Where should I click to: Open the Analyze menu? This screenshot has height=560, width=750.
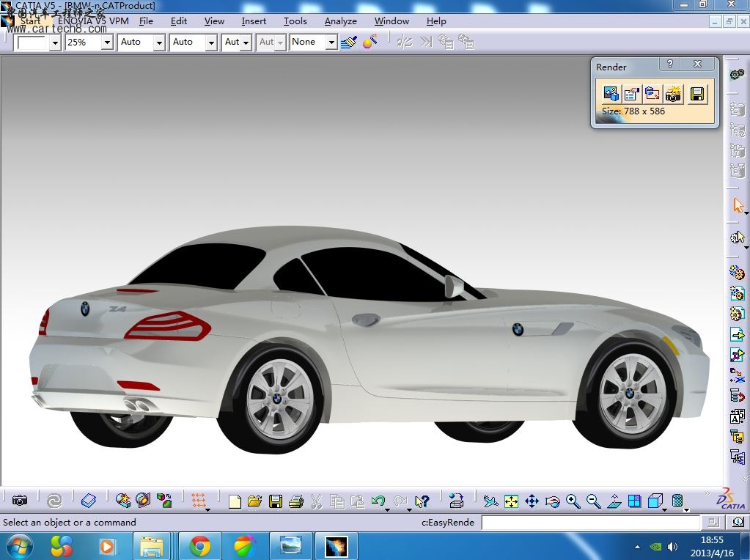click(x=341, y=21)
